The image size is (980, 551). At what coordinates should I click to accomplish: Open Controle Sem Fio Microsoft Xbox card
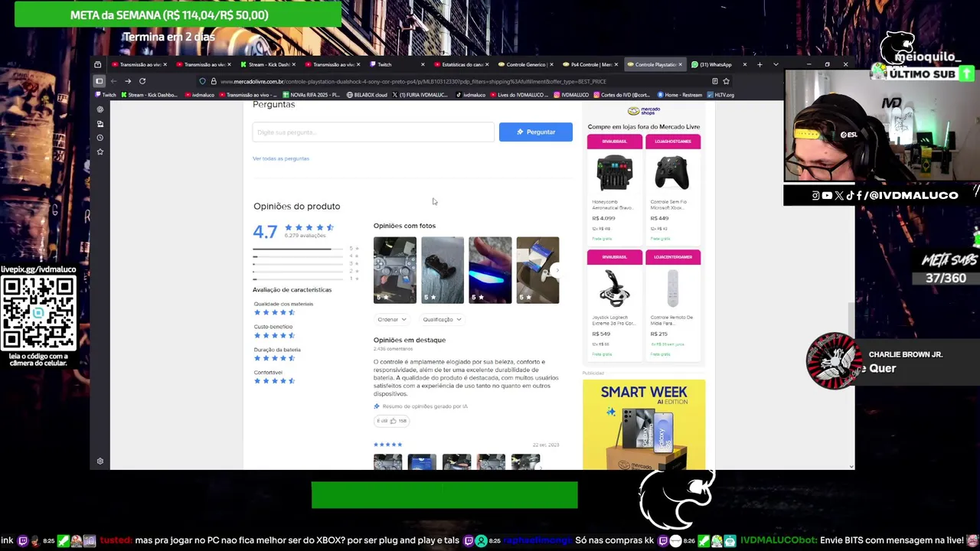(673, 189)
